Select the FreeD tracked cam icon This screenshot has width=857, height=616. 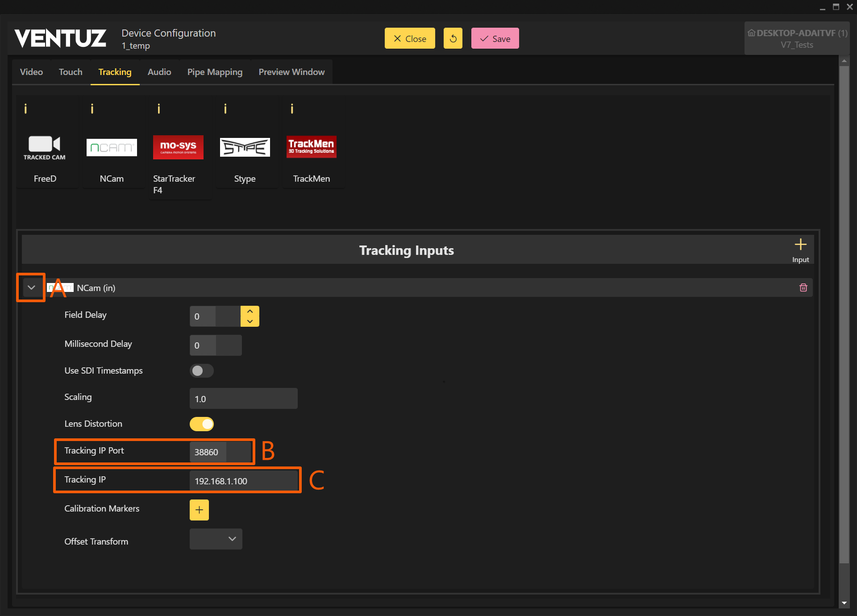point(45,147)
